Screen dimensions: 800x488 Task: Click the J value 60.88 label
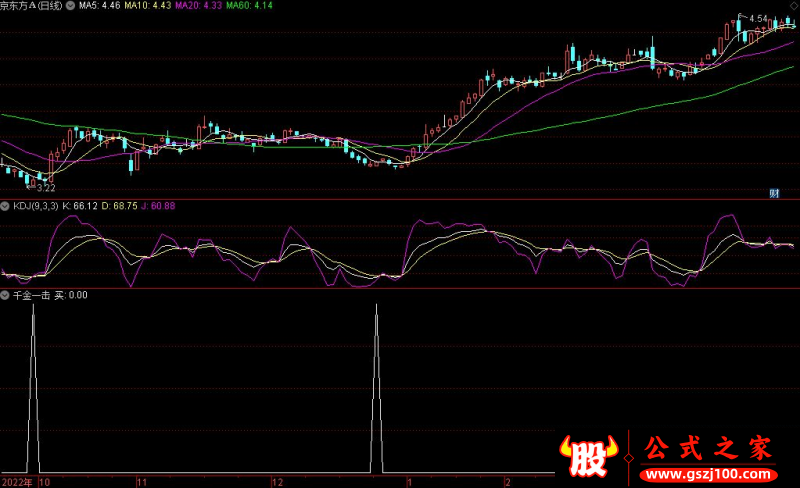coord(156,206)
